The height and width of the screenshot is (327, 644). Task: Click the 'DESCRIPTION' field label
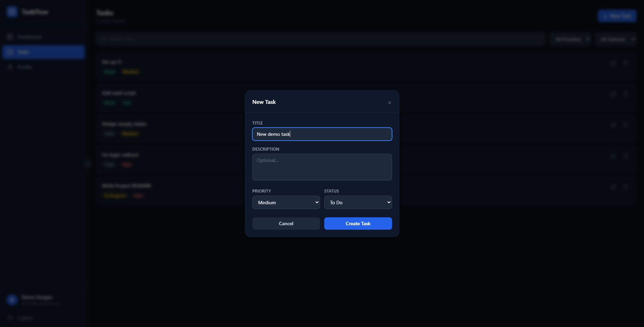click(266, 149)
